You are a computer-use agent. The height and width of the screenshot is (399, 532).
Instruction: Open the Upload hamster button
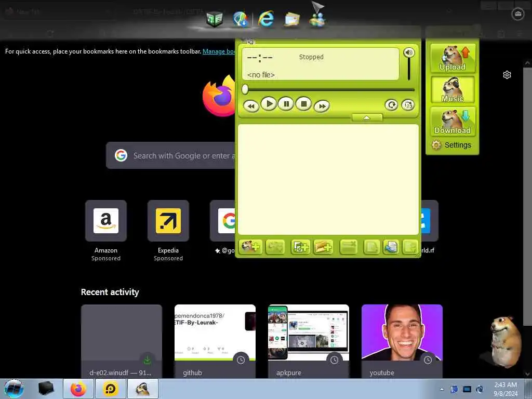coord(453,58)
